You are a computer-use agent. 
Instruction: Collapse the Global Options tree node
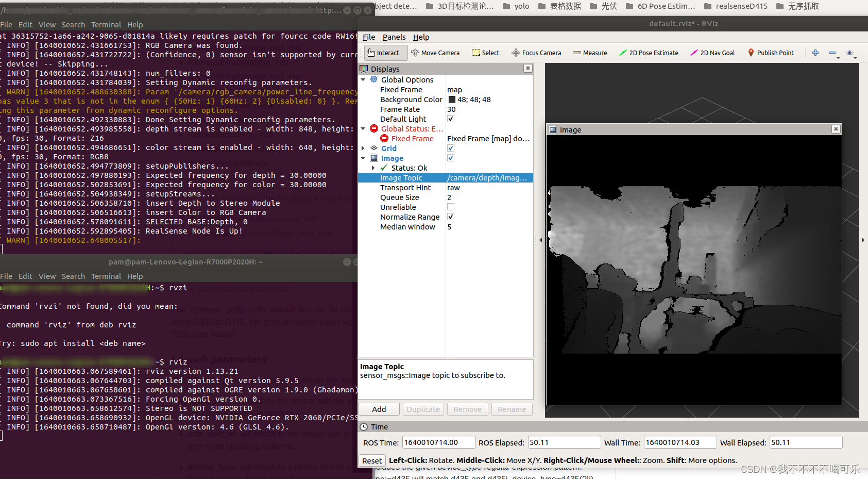363,79
